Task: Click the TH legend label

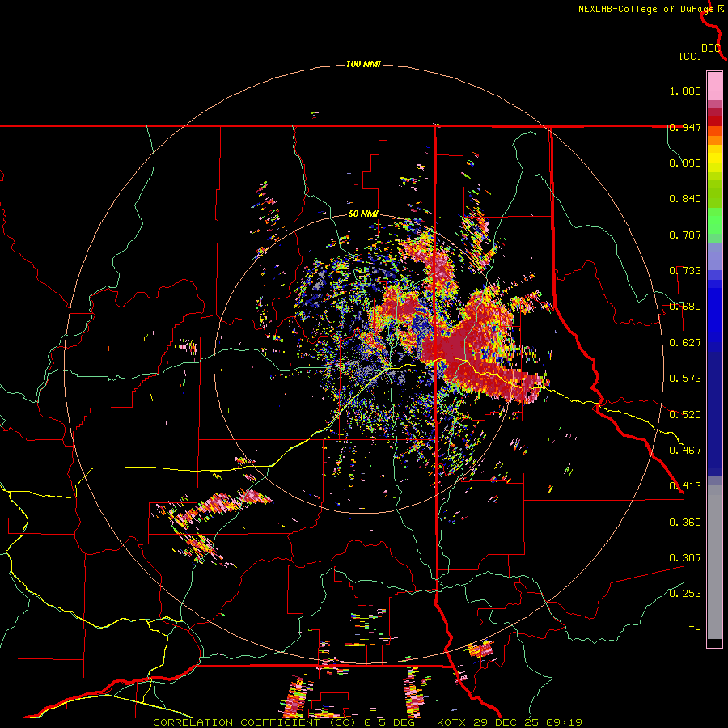Action: (x=695, y=630)
